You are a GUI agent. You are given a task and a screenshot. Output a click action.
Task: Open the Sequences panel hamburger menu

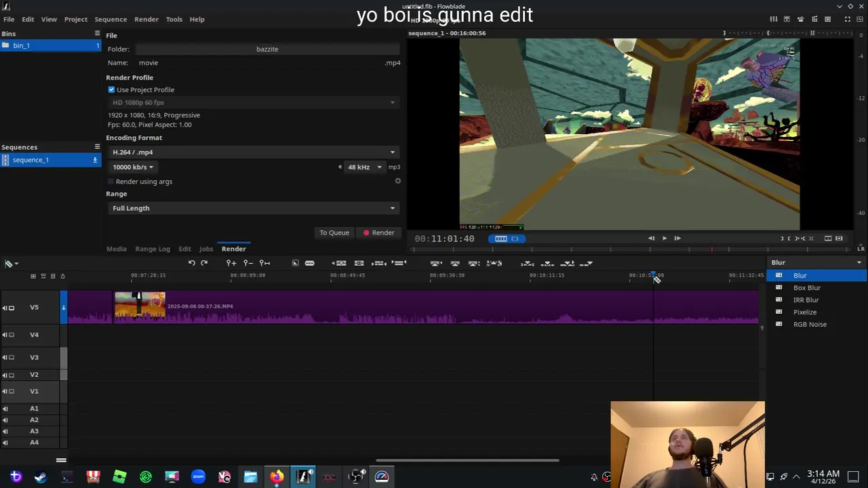pos(97,146)
